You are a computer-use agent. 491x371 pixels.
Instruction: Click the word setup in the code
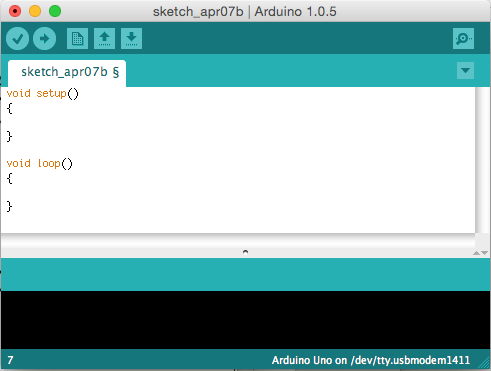coord(51,94)
